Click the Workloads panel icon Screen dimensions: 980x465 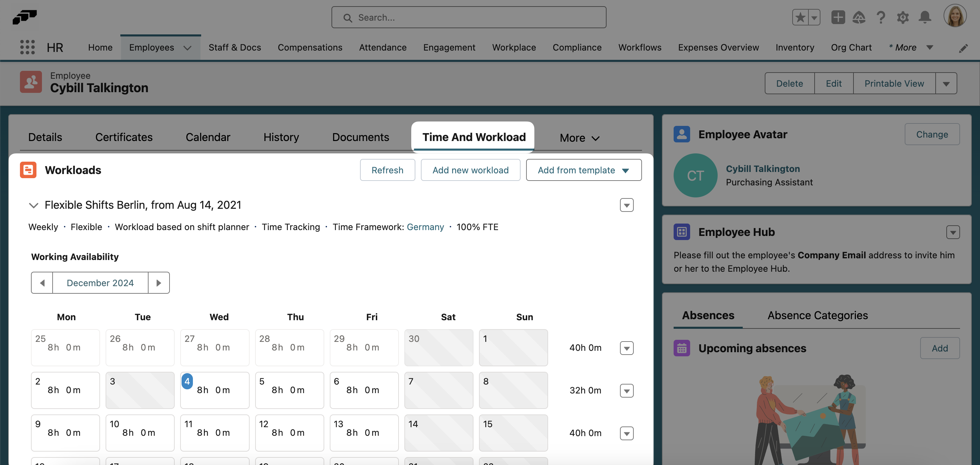[x=28, y=170]
